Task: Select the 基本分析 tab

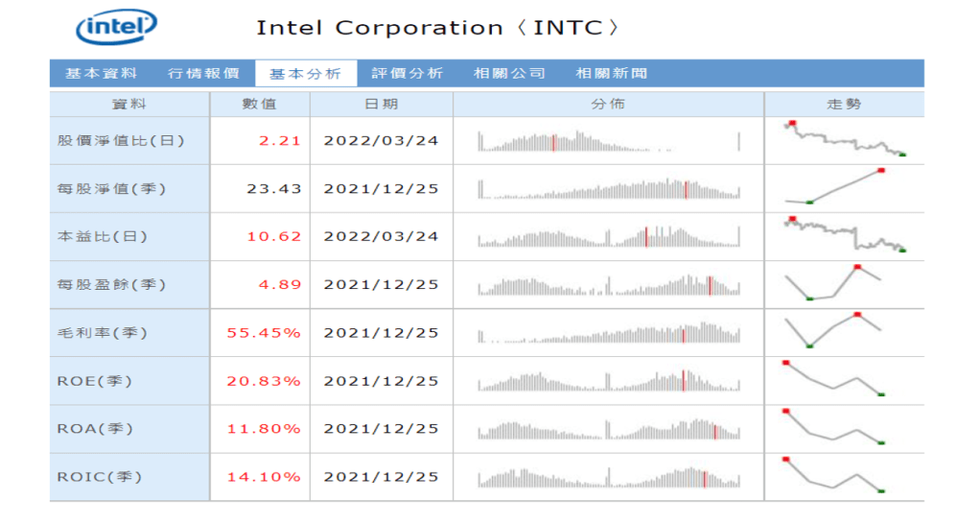Action: (x=305, y=74)
